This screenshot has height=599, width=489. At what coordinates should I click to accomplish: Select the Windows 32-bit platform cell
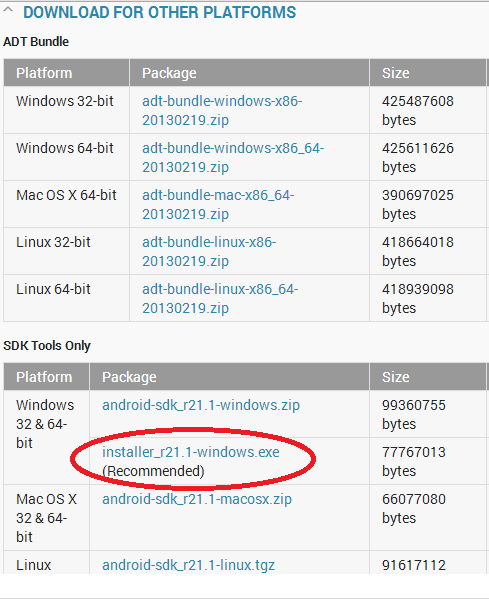(66, 110)
